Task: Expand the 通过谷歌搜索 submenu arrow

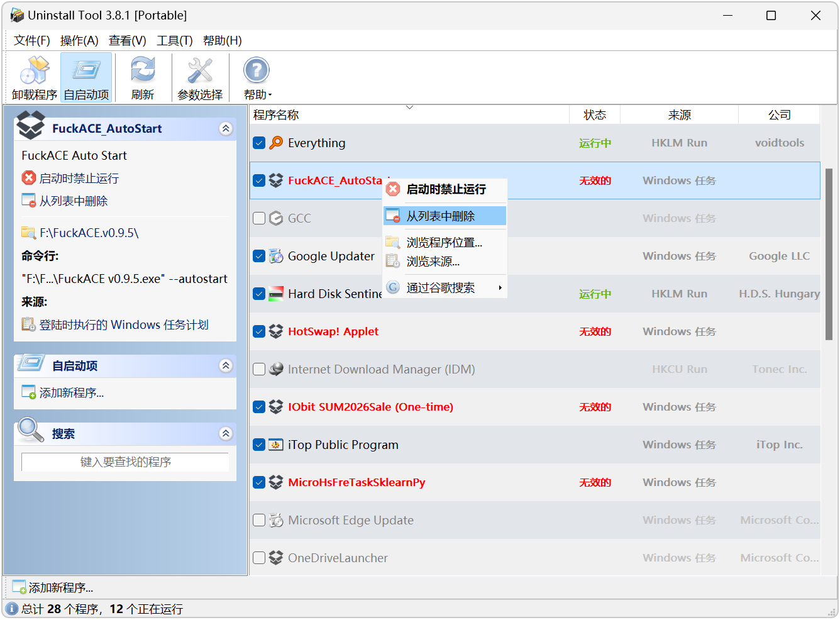Action: coord(500,288)
